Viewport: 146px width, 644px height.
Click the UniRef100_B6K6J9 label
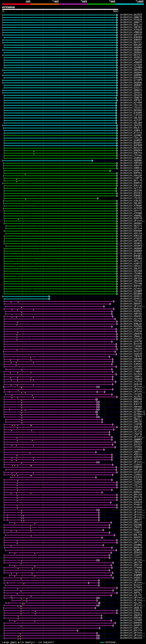131,548
